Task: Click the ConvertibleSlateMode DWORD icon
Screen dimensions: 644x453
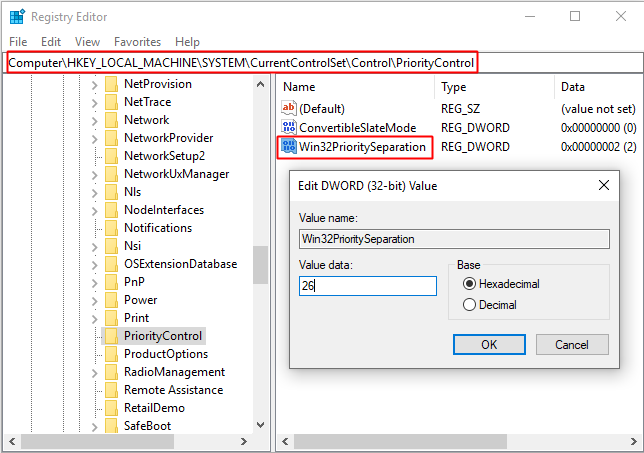Action: coord(289,127)
